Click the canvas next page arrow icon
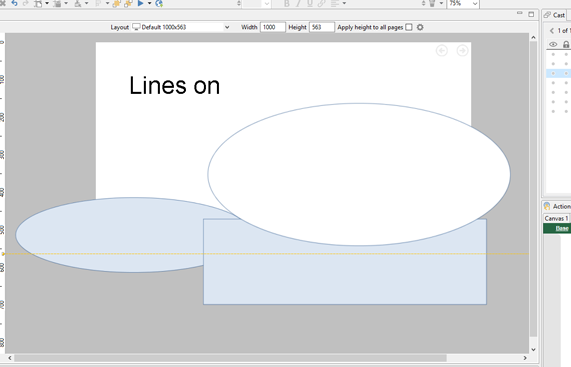This screenshot has height=367, width=571. click(462, 51)
